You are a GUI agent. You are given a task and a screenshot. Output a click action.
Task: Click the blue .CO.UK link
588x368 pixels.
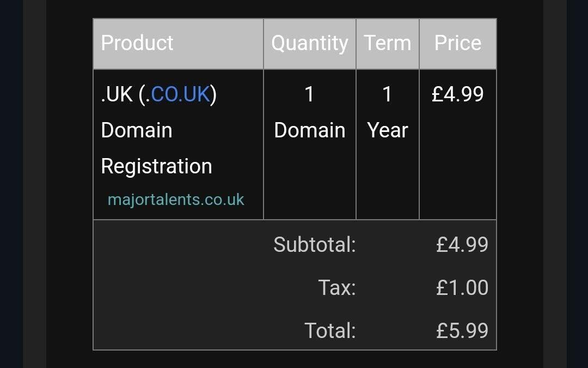coord(180,94)
